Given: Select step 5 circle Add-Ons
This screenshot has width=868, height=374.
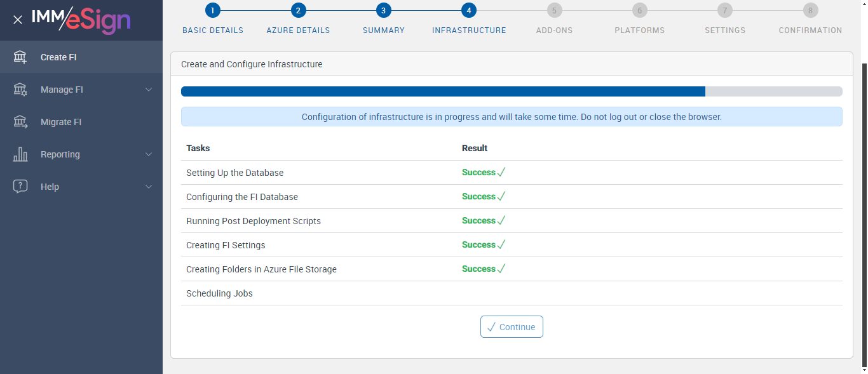Looking at the screenshot, I should [x=554, y=10].
